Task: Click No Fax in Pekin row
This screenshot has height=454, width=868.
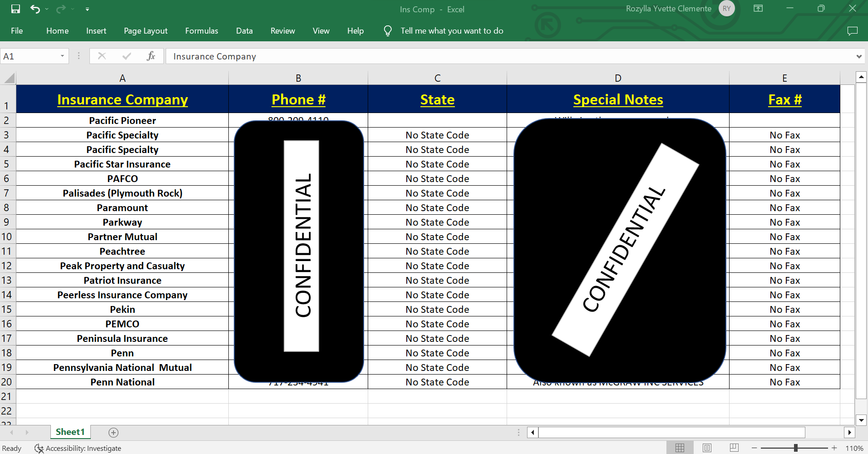Action: 784,309
